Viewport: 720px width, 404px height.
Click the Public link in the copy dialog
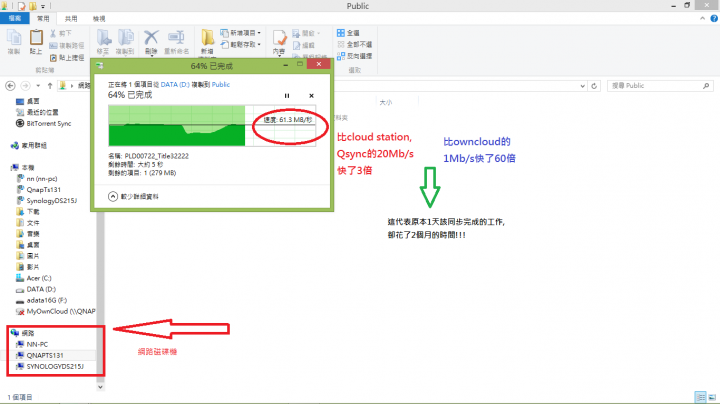tap(220, 84)
